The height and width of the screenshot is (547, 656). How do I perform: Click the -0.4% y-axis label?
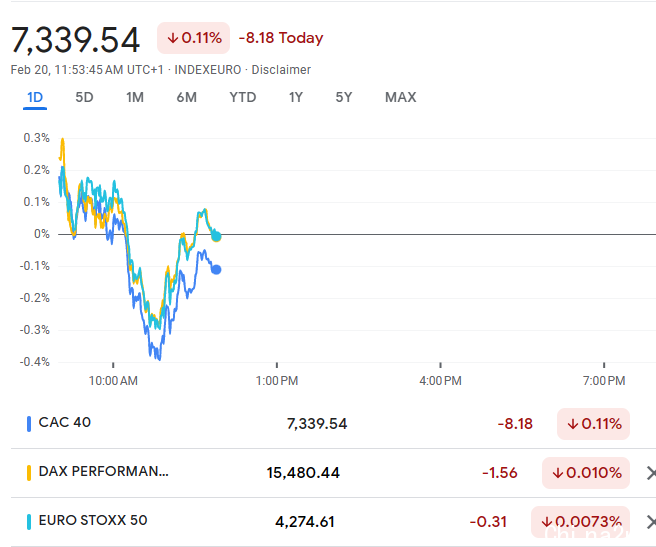(x=35, y=362)
